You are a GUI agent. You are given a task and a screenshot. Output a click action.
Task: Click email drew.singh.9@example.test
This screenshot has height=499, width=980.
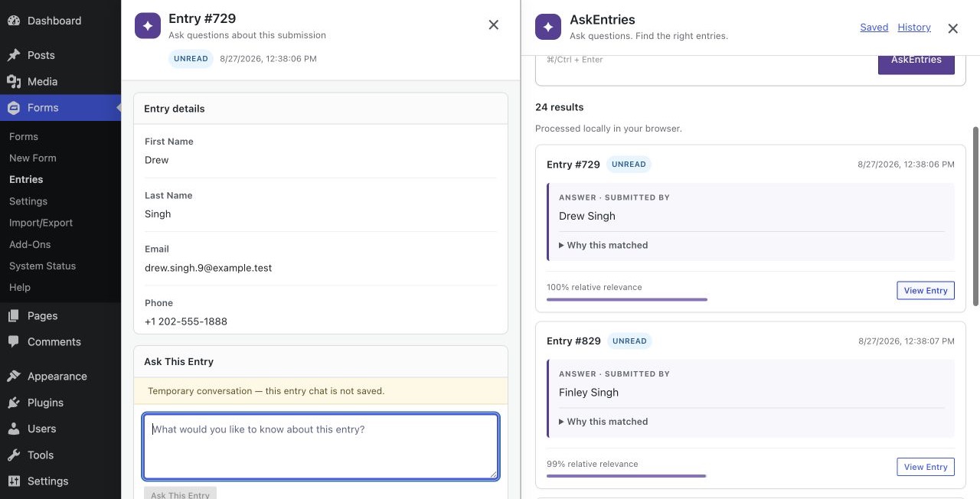pyautogui.click(x=208, y=268)
